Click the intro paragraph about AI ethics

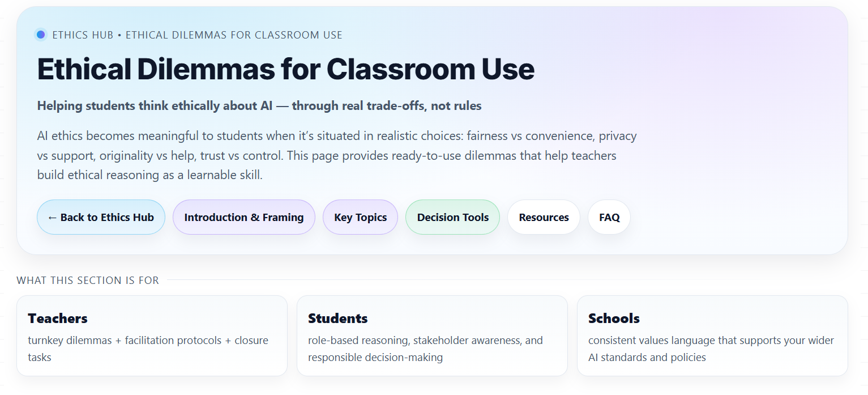336,155
